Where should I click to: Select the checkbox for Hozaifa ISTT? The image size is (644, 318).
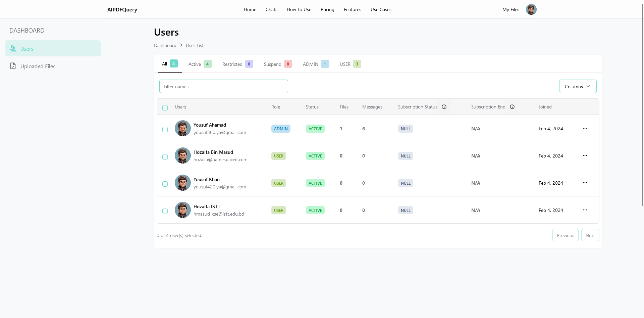pyautogui.click(x=165, y=211)
